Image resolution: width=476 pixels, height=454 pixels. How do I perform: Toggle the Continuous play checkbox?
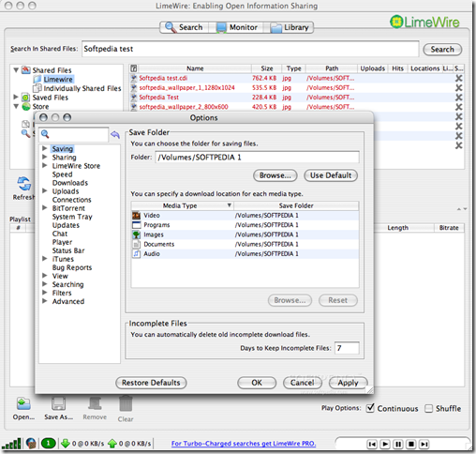[370, 408]
